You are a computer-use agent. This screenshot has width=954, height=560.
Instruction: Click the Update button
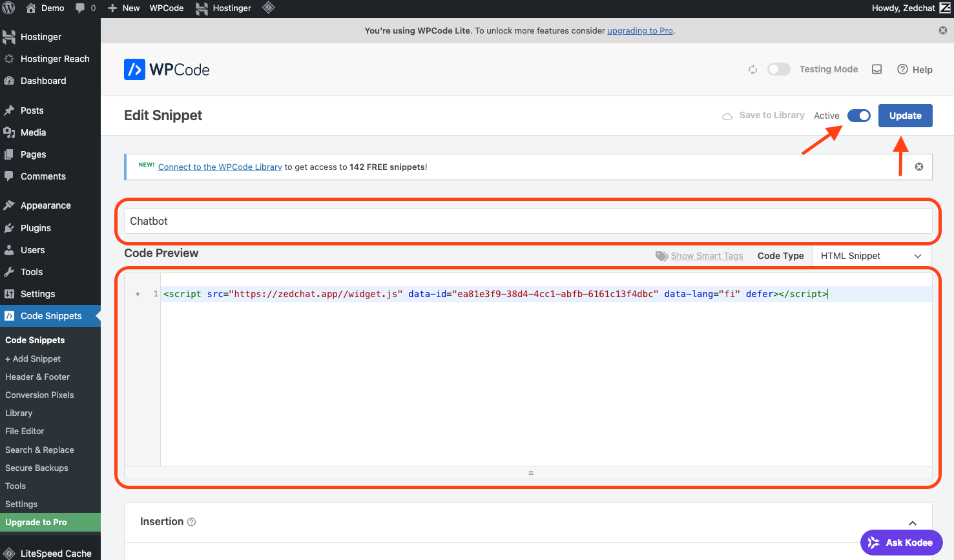(905, 115)
